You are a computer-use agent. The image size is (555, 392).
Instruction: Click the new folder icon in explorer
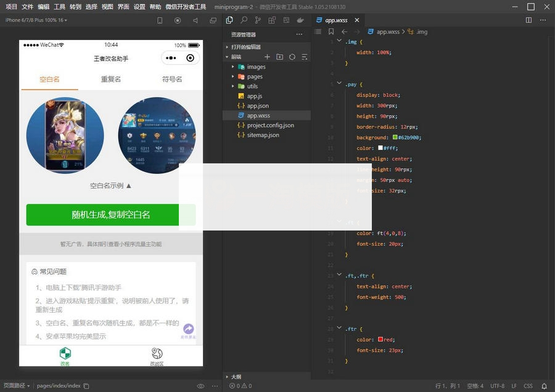(x=279, y=57)
